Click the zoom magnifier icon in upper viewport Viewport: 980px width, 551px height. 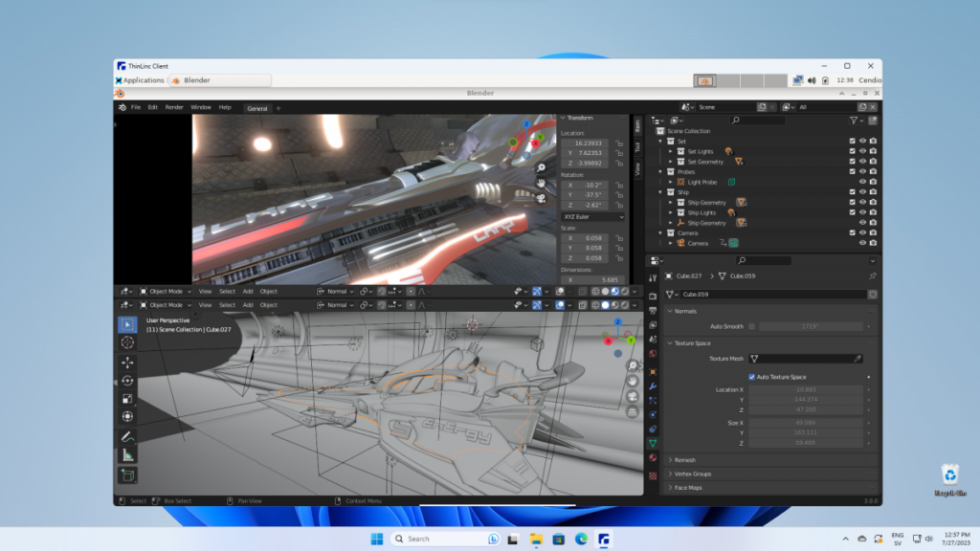pyautogui.click(x=541, y=166)
